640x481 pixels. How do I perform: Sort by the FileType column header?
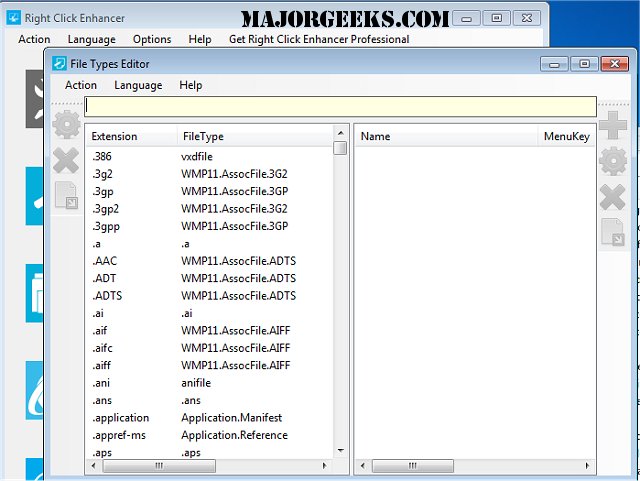(x=255, y=136)
